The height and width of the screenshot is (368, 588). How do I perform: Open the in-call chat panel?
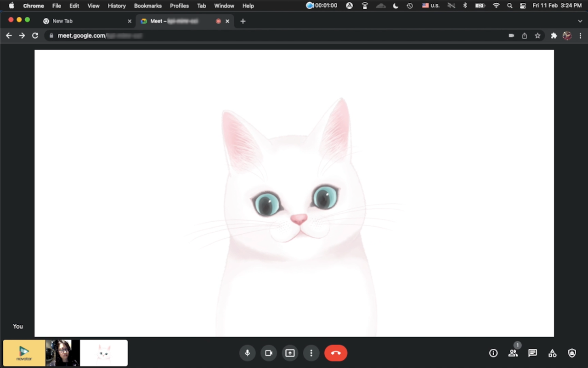[x=532, y=353]
